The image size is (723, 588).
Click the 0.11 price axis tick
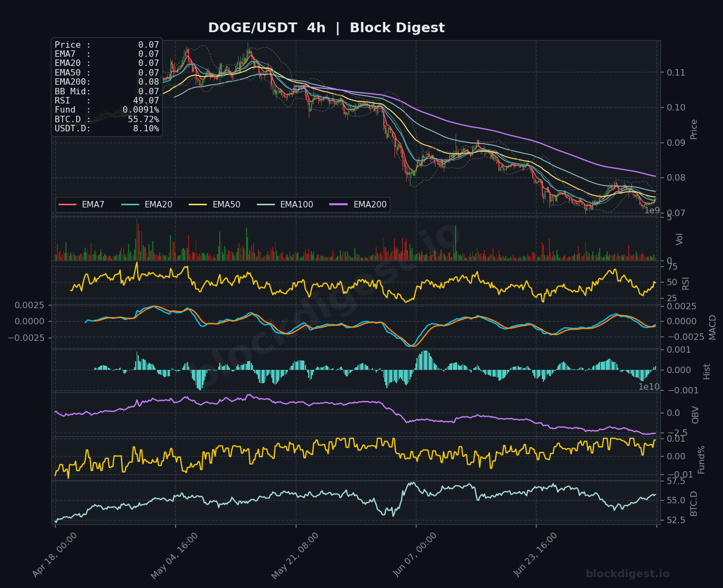[x=675, y=72]
